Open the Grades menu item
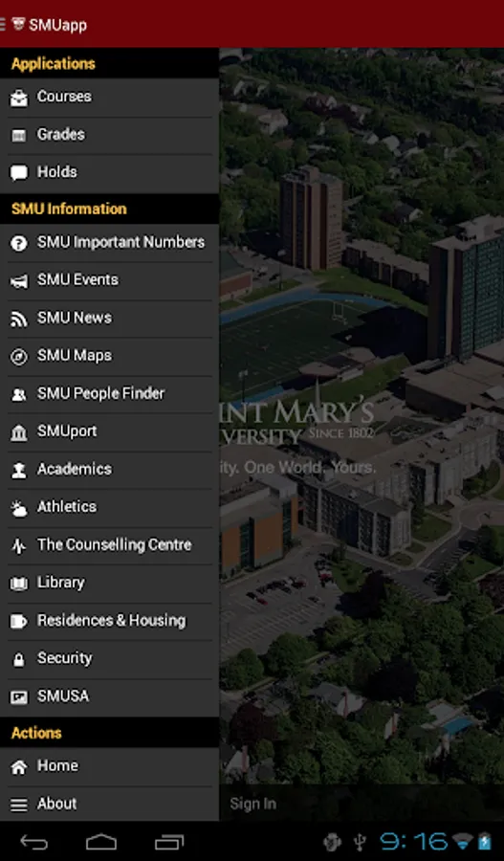 pos(109,136)
